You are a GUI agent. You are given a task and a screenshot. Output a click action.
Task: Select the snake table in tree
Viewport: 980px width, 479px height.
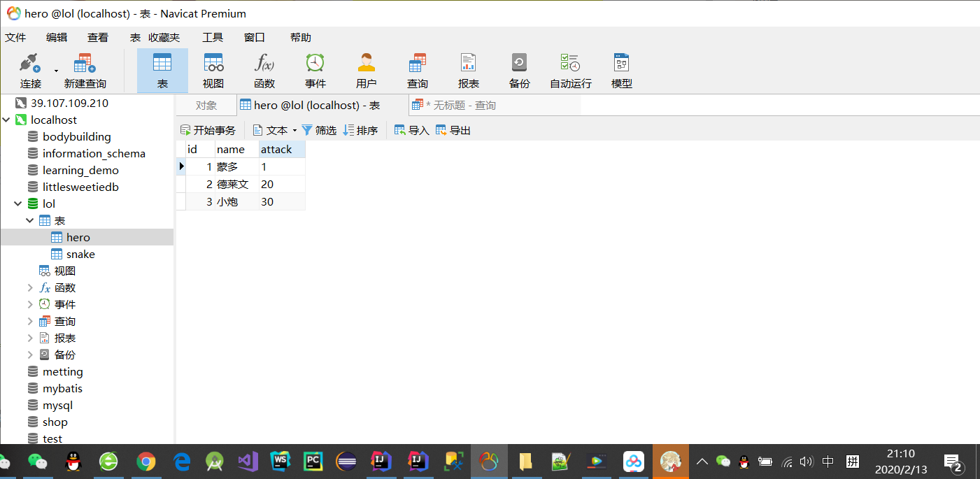point(80,255)
